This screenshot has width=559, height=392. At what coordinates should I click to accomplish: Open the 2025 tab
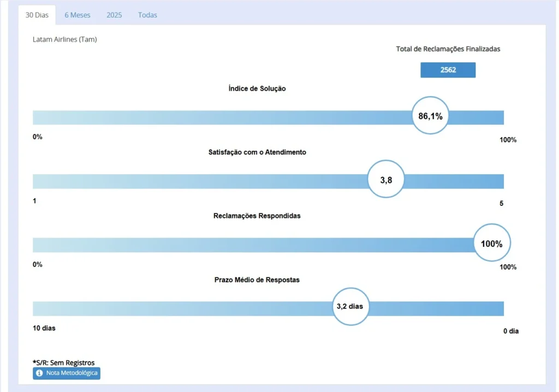pyautogui.click(x=114, y=15)
